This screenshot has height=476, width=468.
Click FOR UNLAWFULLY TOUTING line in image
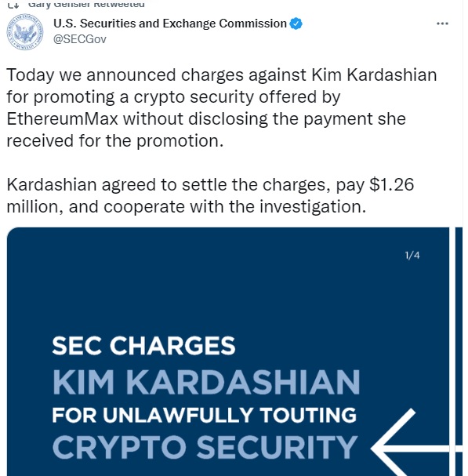(204, 415)
